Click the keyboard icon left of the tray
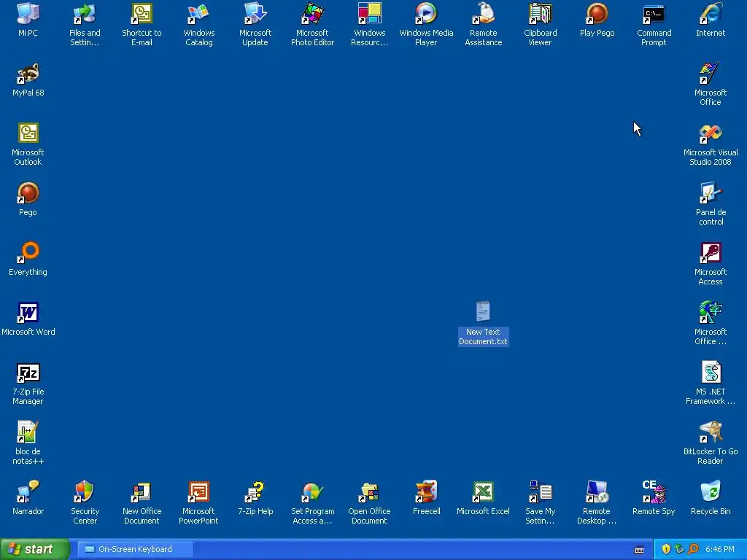Screen dimensions: 747x560 [639, 550]
